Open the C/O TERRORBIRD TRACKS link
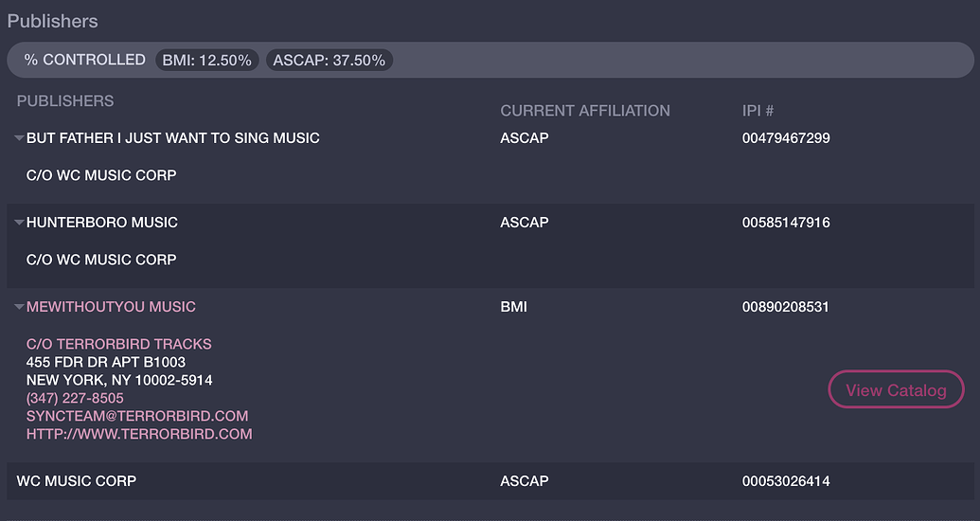 tap(119, 344)
